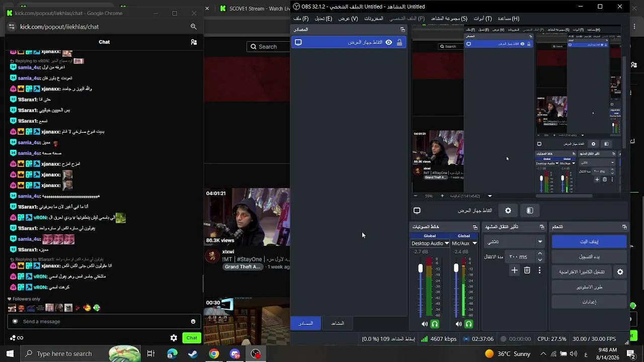This screenshot has width=644, height=362.
Task: Open مجموعة المشاهد (S) scene collection menu
Action: click(x=449, y=19)
